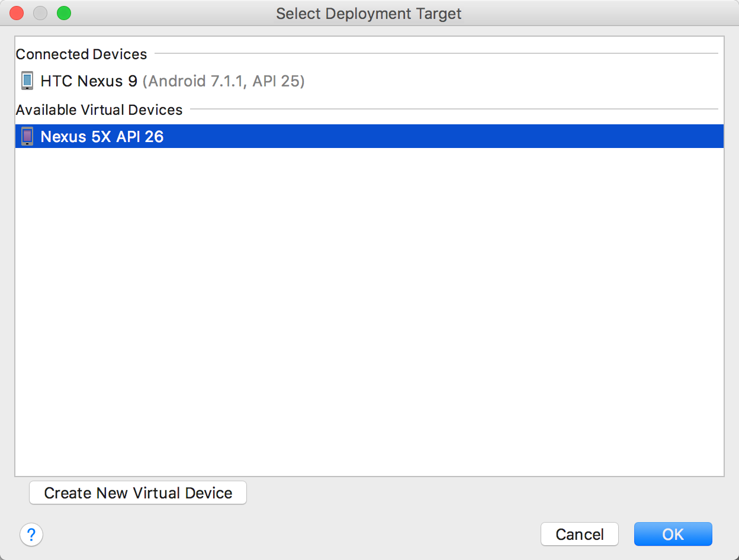739x560 pixels.
Task: Click the yellow minimize window button
Action: click(40, 13)
